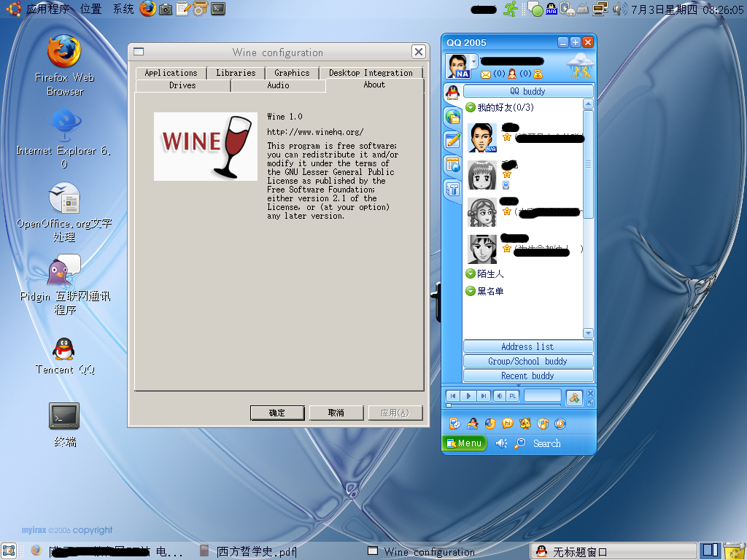Click the network monitor icon in system tray
747x560 pixels.
click(x=600, y=9)
